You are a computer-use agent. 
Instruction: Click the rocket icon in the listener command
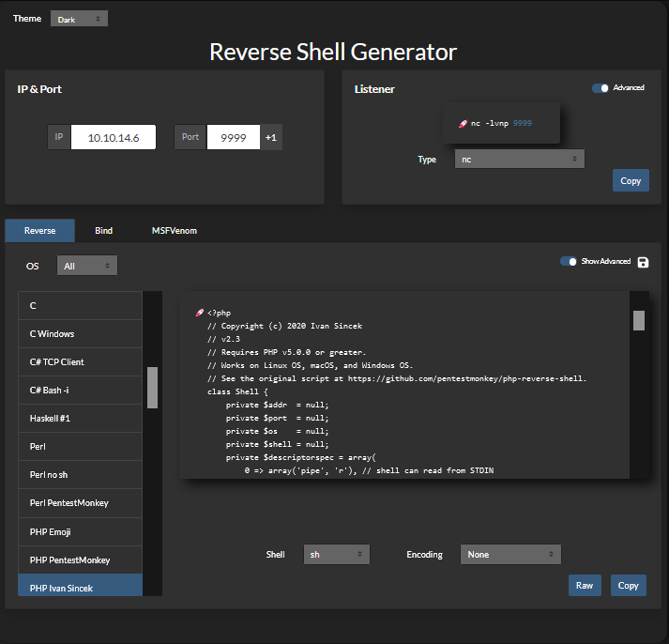463,124
